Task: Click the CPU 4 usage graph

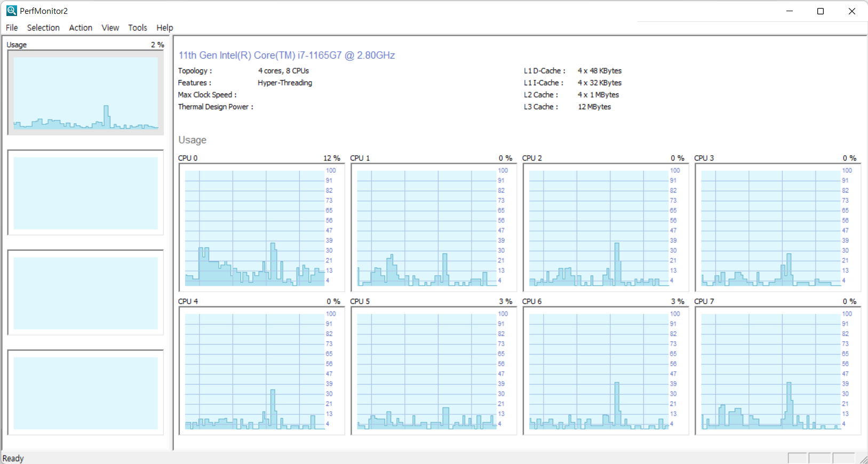Action: coord(261,371)
